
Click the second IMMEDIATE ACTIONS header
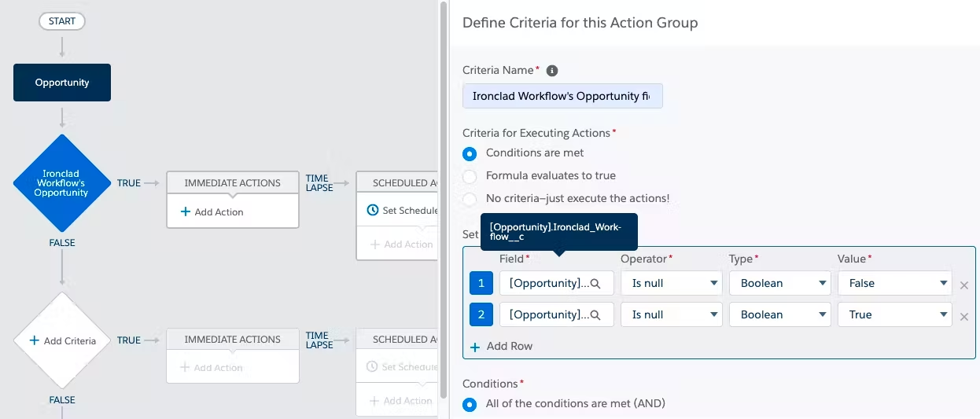click(233, 339)
